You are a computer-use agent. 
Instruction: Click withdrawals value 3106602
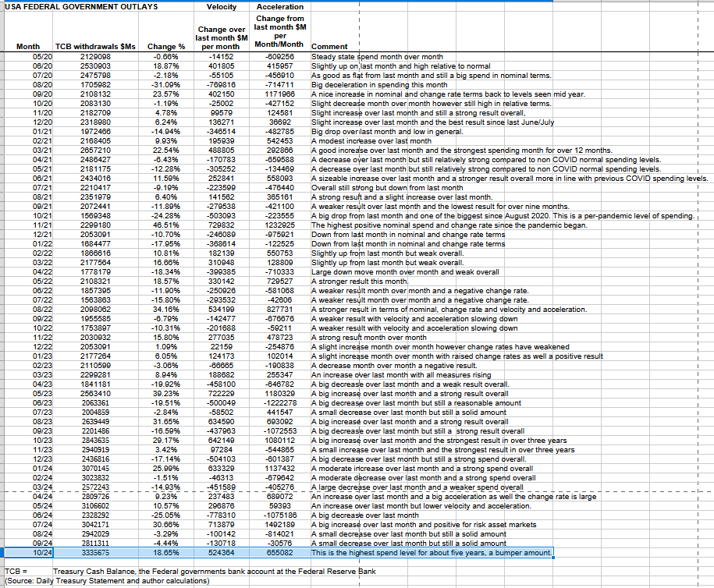(95, 506)
